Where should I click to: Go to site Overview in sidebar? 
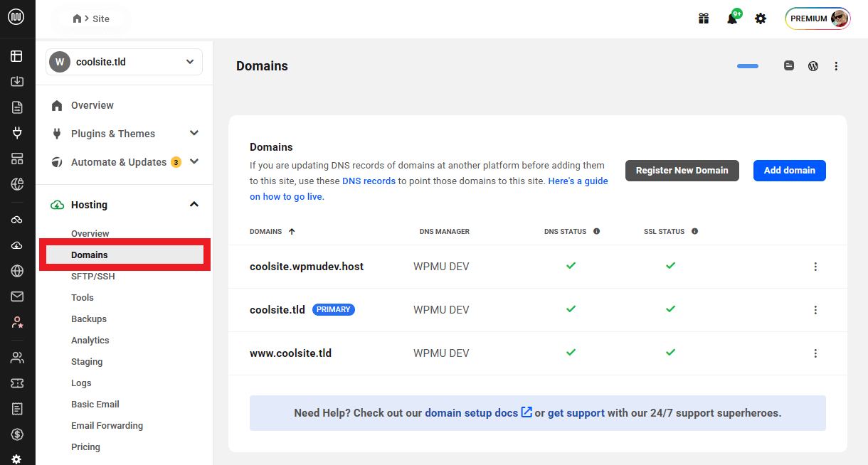[x=92, y=105]
